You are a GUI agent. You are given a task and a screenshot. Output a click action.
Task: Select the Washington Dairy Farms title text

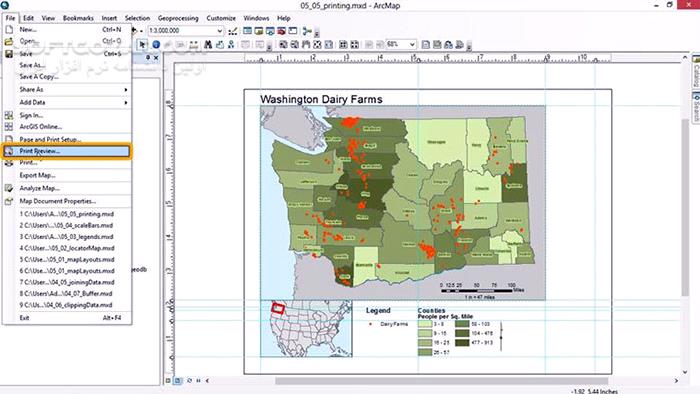pos(321,99)
